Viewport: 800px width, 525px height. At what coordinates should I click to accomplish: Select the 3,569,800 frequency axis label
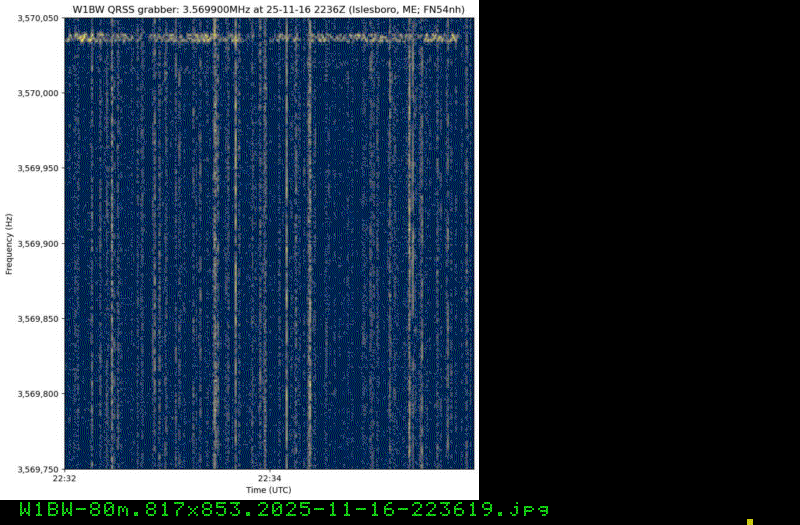point(38,394)
